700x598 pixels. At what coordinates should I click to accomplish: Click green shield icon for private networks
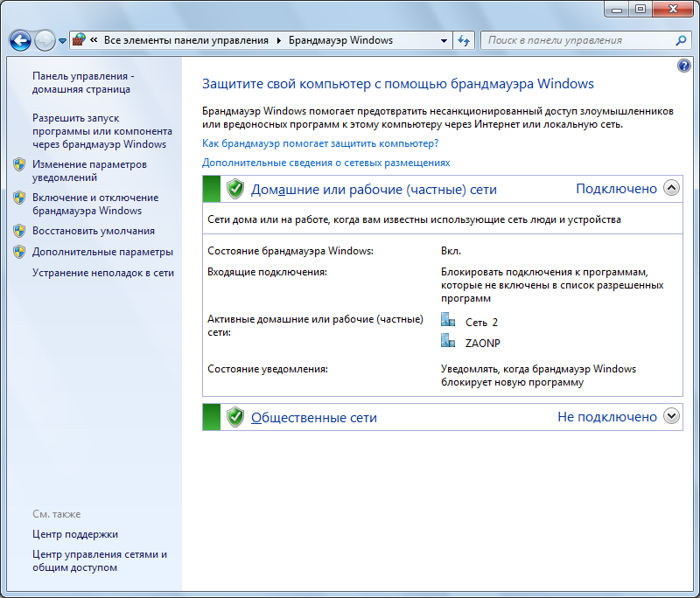point(235,189)
